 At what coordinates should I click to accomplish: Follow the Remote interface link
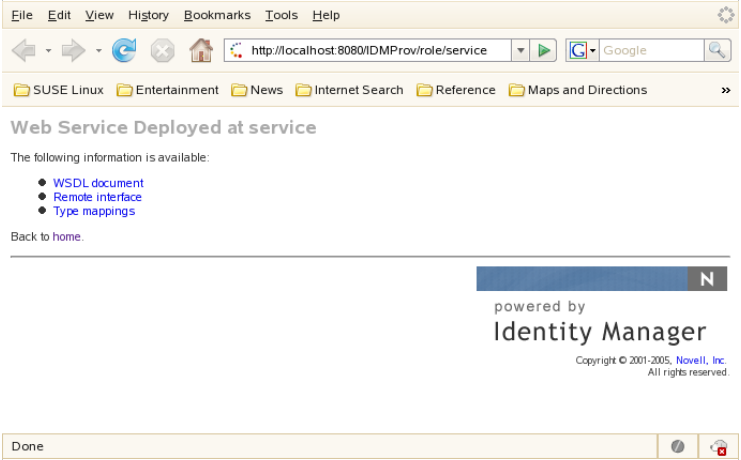click(97, 197)
